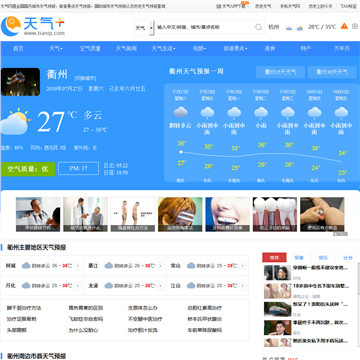Click today's point on the temperature curve

click(181, 152)
